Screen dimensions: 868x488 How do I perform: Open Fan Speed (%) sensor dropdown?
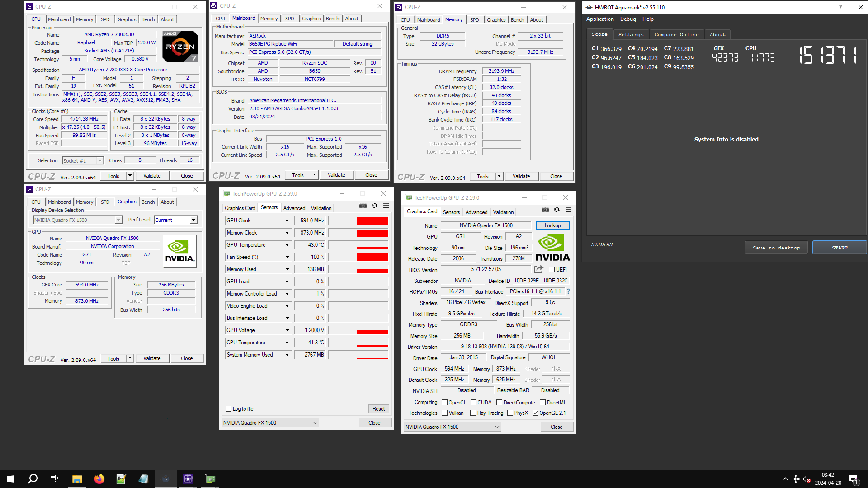pyautogui.click(x=287, y=257)
